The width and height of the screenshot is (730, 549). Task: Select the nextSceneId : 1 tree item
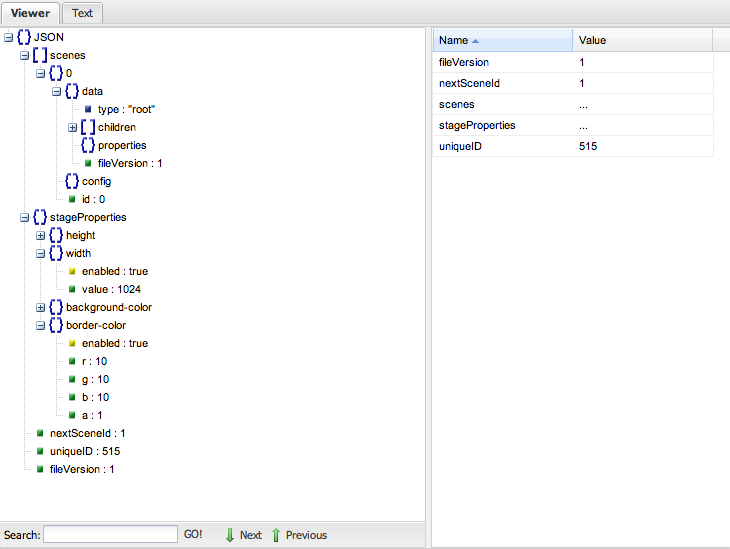click(x=88, y=433)
